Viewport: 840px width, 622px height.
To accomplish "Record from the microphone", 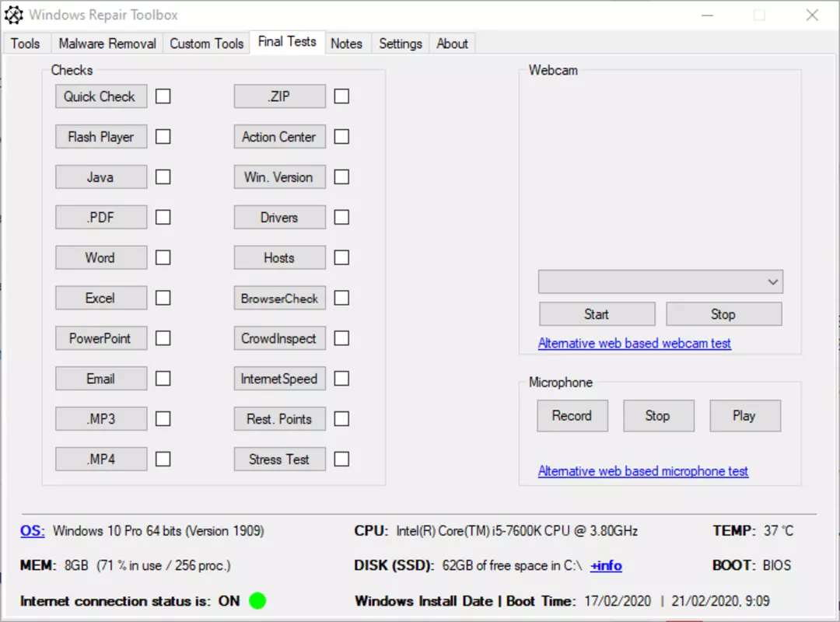I will (572, 416).
